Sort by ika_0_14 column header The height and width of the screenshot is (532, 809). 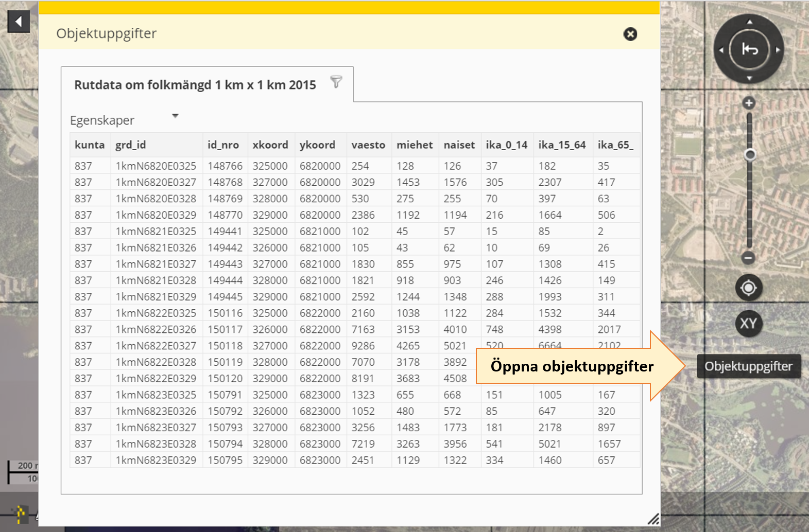tap(507, 145)
